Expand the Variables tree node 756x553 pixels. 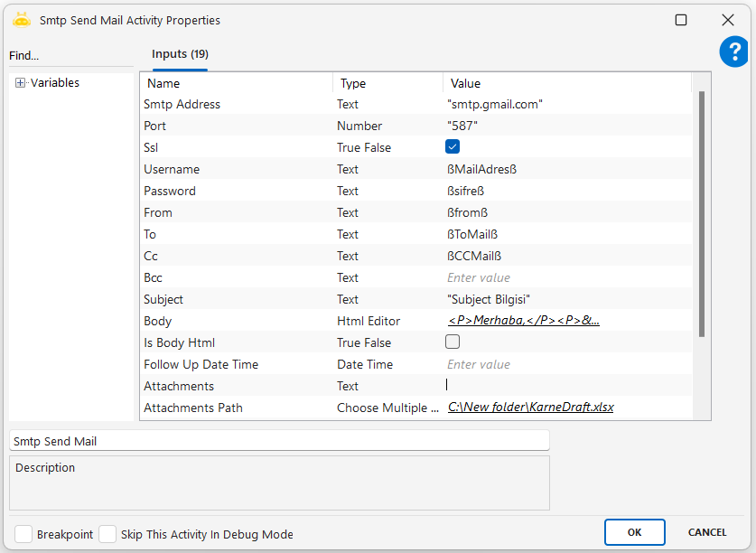tap(20, 83)
